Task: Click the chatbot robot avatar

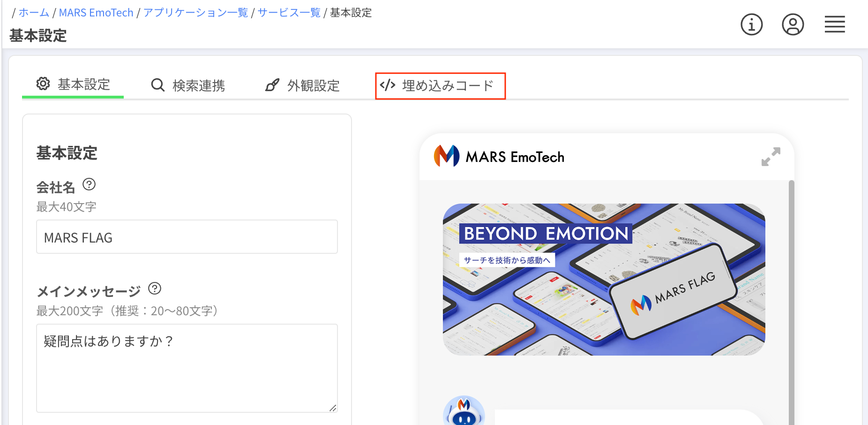Action: [464, 410]
